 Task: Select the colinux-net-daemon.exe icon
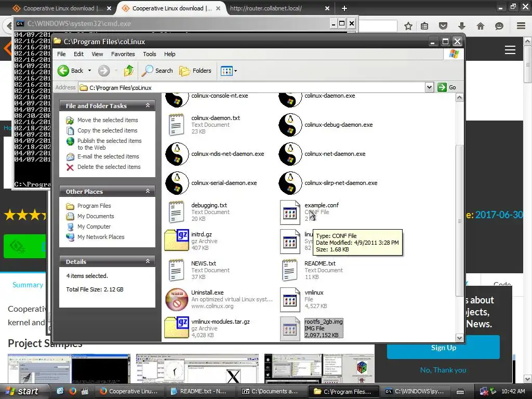(x=290, y=154)
